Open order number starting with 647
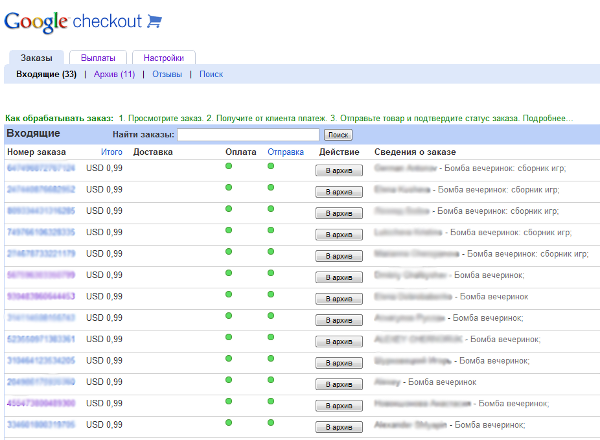600x440 pixels. pyautogui.click(x=41, y=168)
